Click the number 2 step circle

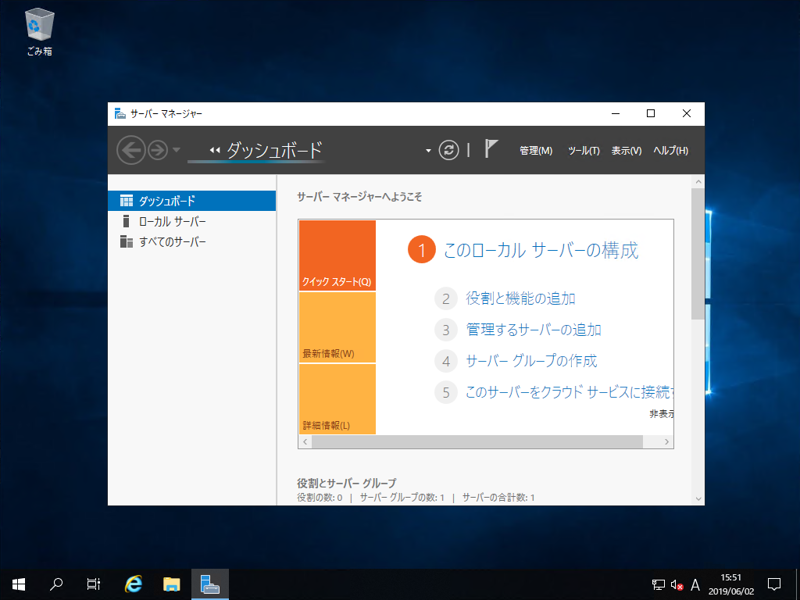[x=446, y=299]
